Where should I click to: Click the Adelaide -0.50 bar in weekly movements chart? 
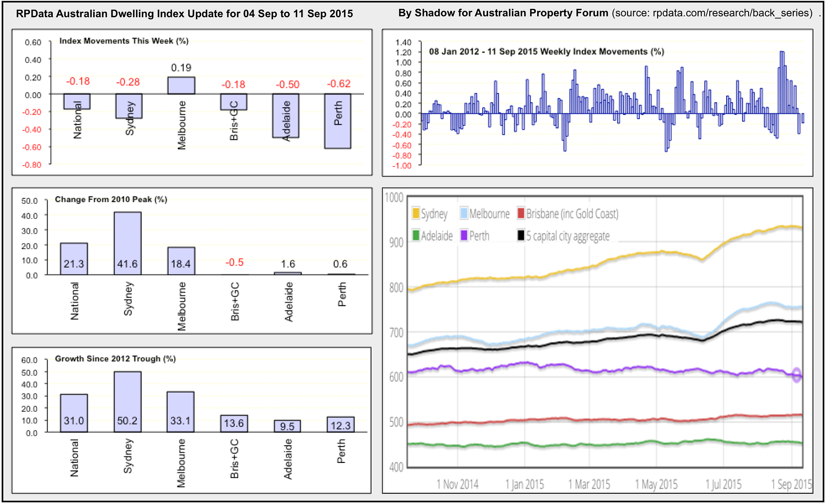pyautogui.click(x=286, y=116)
